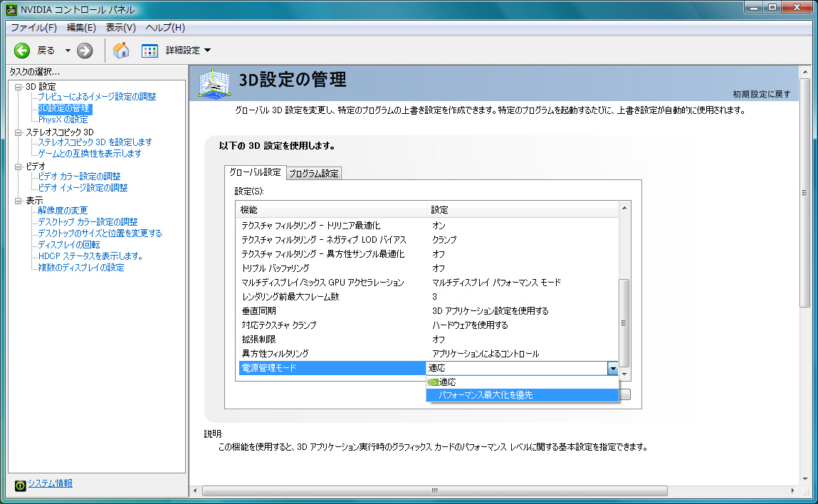Click the main pane vertical scrollbar thumb

(804, 193)
